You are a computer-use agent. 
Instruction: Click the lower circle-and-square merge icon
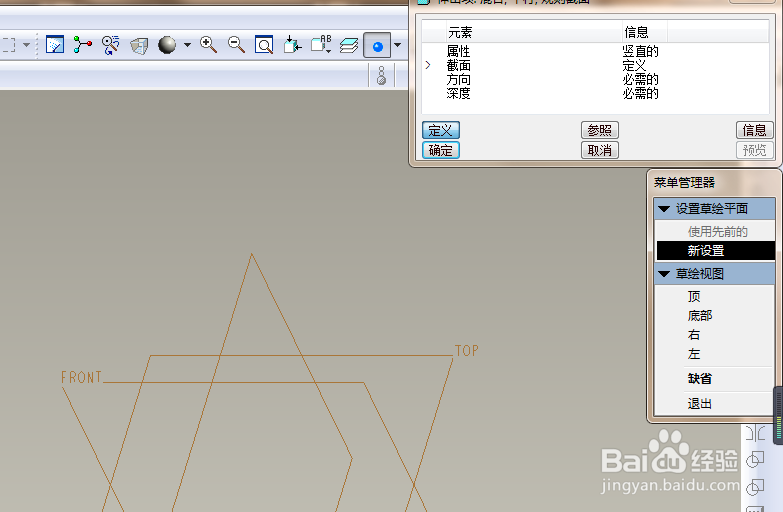tap(755, 487)
